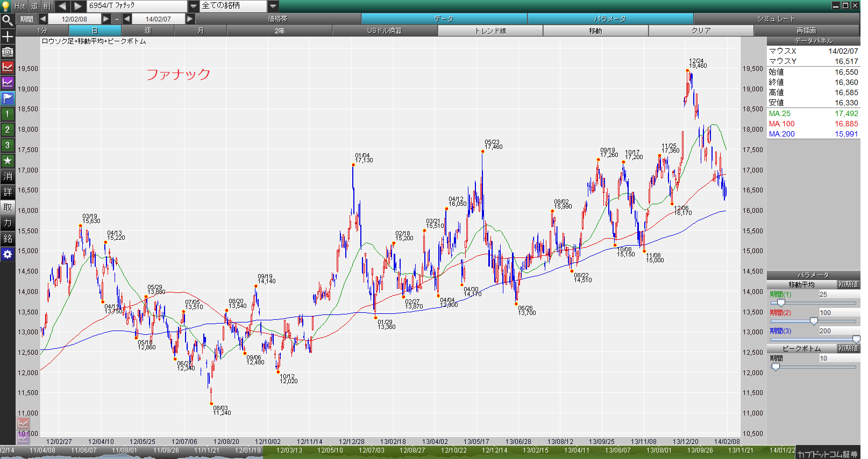Go to next stock with right arrow

pyautogui.click(x=79, y=6)
